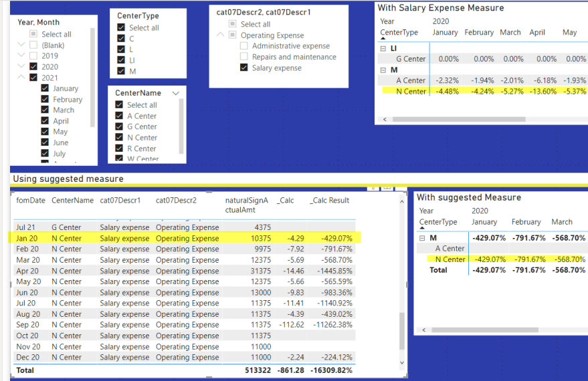Image resolution: width=588 pixels, height=381 pixels.
Task: Click left scroll arrow in suggested Measure matrix
Action: tap(424, 330)
